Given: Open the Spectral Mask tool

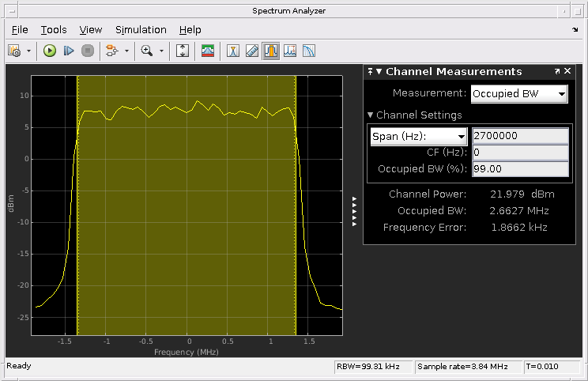Looking at the screenshot, I should pyautogui.click(x=208, y=51).
